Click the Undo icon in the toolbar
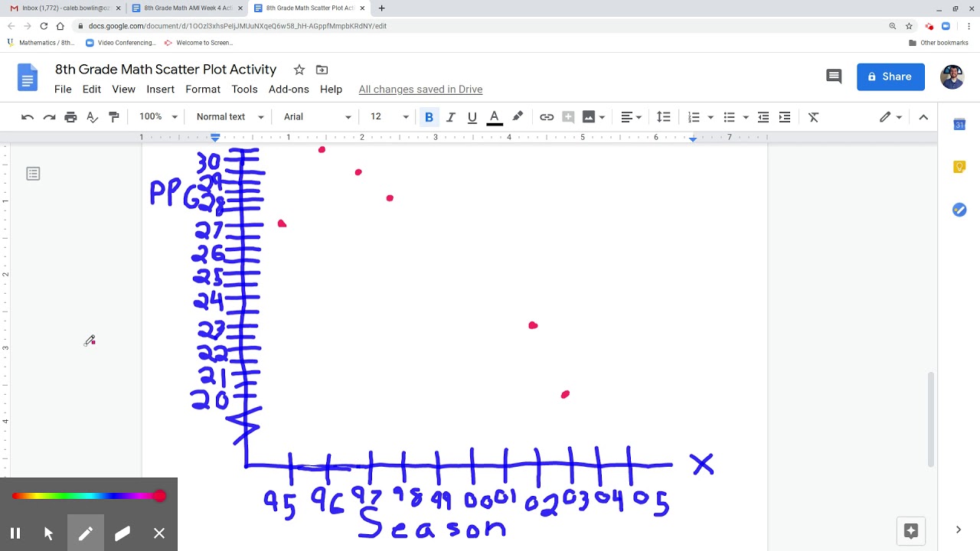The width and height of the screenshot is (980, 551). (x=28, y=117)
